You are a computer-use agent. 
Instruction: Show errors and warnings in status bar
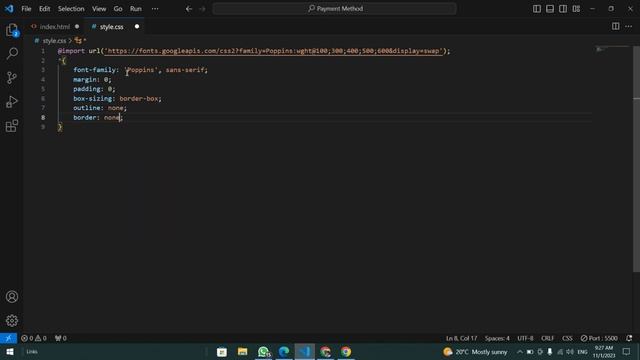[34, 338]
